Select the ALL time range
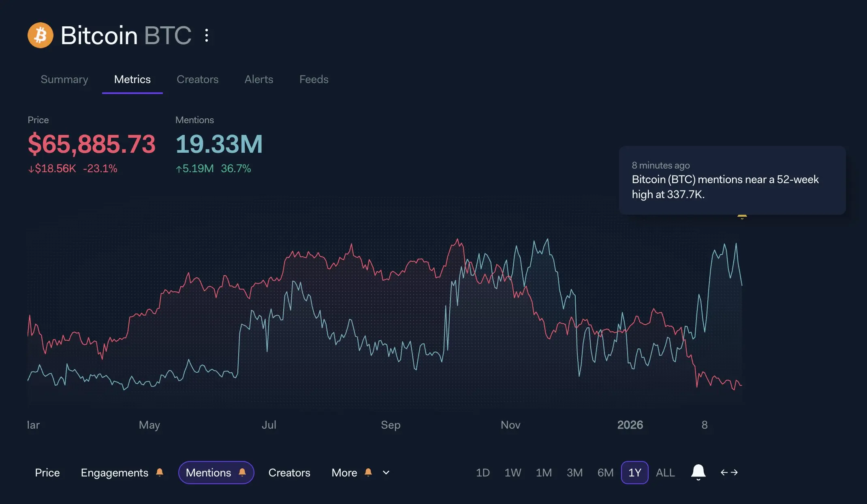This screenshot has height=504, width=867. [x=665, y=472]
